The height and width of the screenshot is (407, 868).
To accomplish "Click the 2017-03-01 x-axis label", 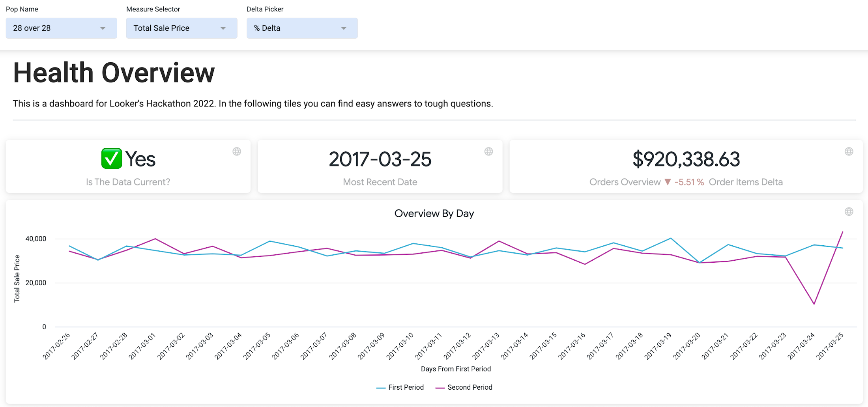I will tap(143, 346).
